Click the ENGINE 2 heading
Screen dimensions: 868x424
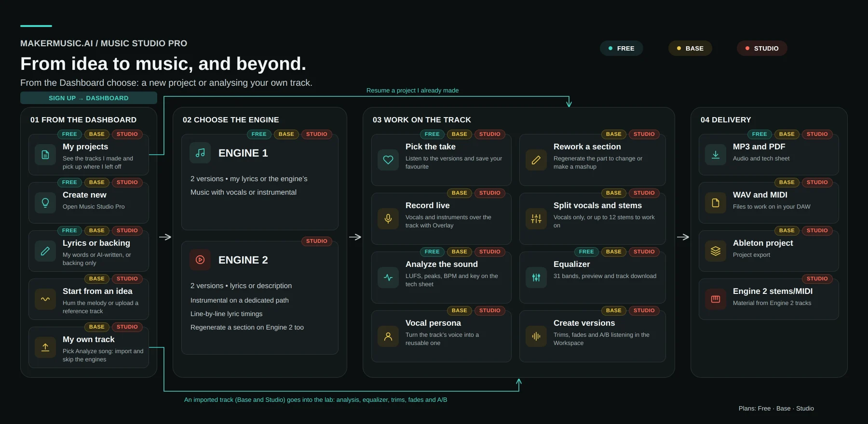point(243,260)
